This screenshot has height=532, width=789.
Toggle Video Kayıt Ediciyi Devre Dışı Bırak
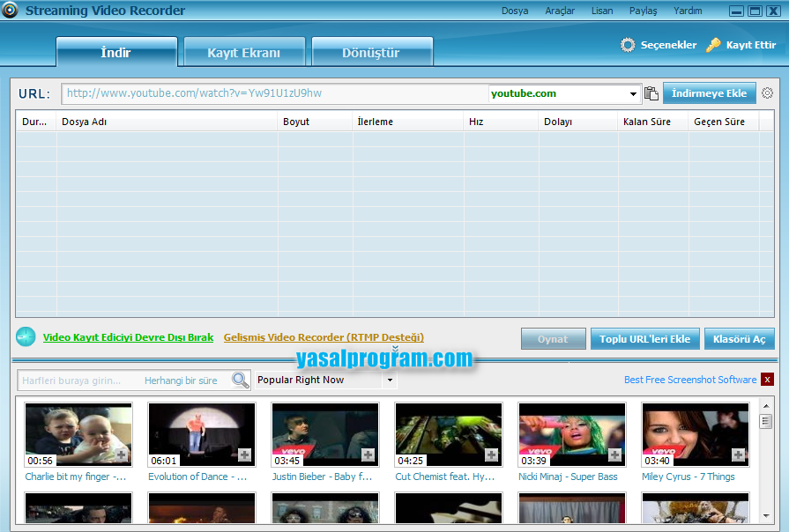pos(128,337)
